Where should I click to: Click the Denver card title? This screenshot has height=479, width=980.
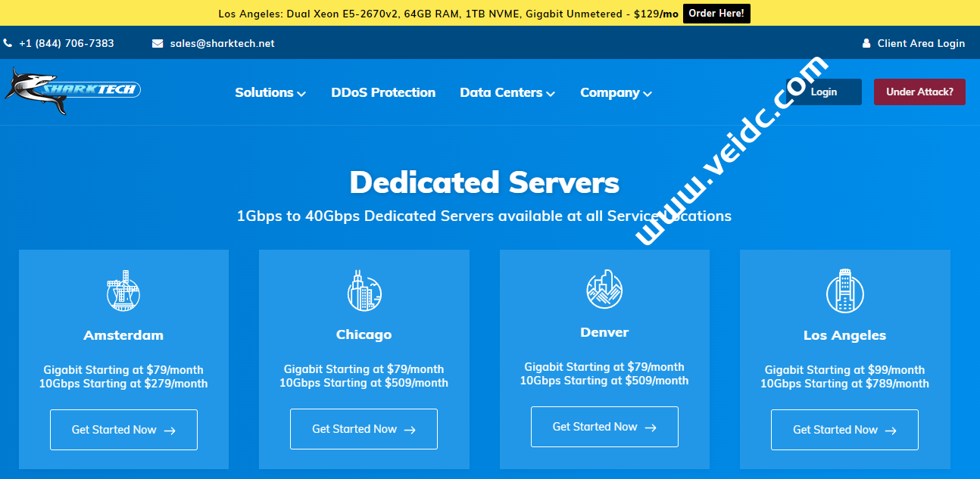(x=604, y=332)
